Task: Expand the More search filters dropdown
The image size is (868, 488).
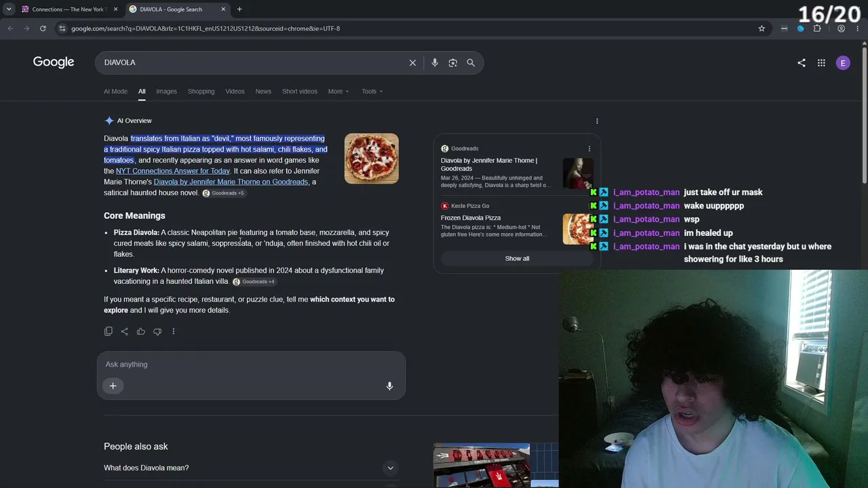Action: pyautogui.click(x=338, y=91)
